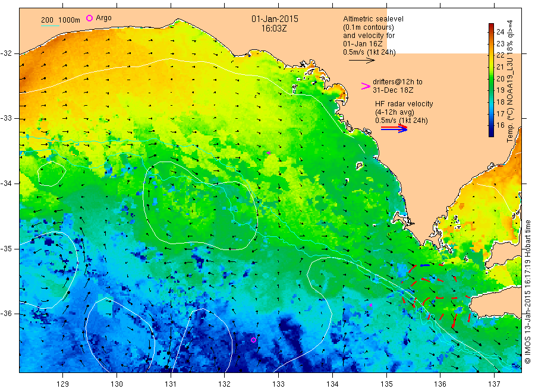Click the -32 latitude axis label
Screen dimensions: 535x392
(x=6, y=53)
